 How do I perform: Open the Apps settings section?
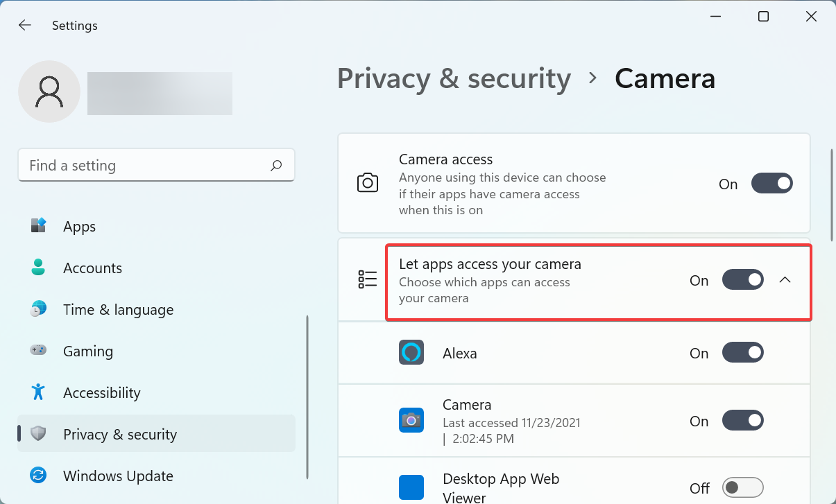click(156, 226)
